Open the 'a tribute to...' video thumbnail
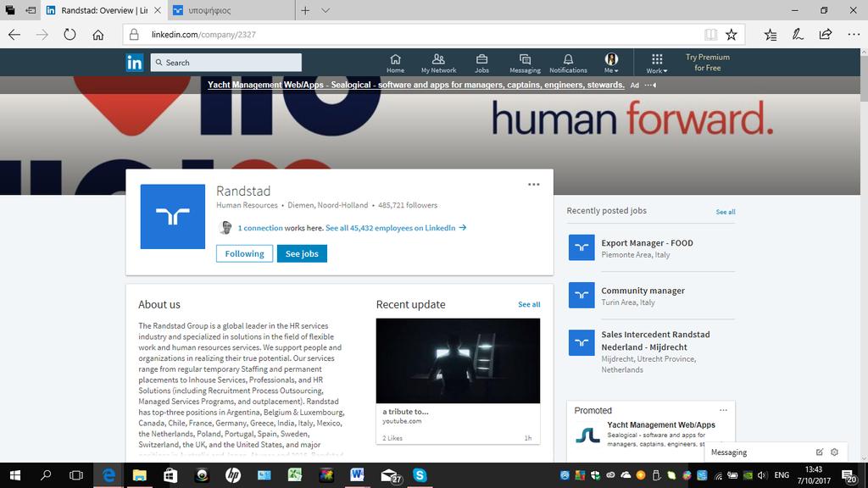Image resolution: width=868 pixels, height=488 pixels. click(x=458, y=361)
